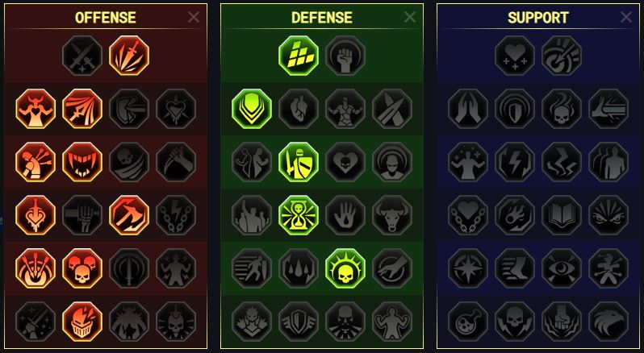Screen dimensions: 644x353
Task: Click the red fanged mouth mastery
Action: [x=82, y=162]
